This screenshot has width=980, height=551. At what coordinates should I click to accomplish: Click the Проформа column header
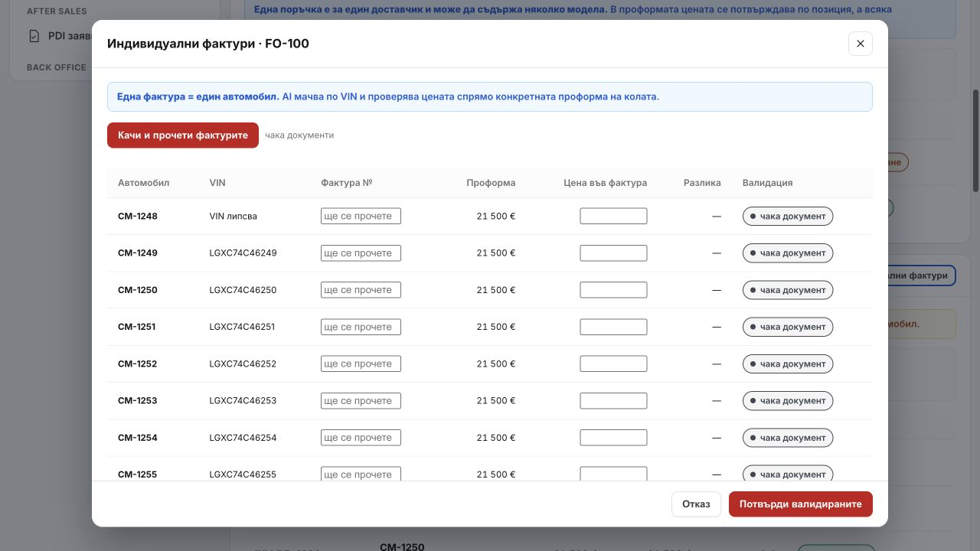[x=491, y=183]
